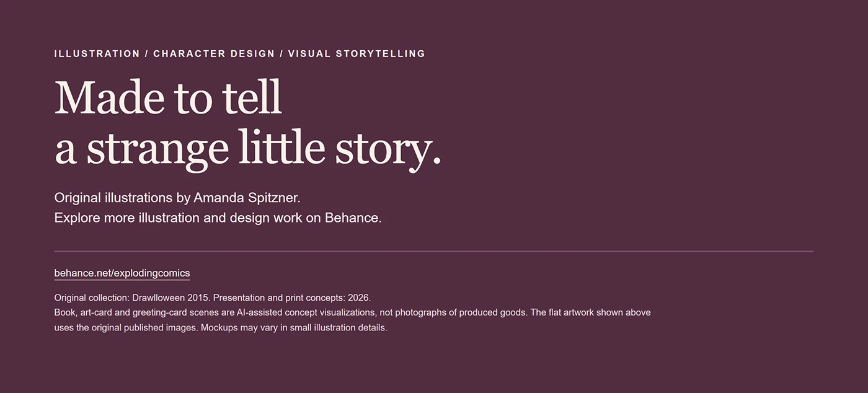Screen dimensions: 868x393
Task: Select the CHARACTER DESIGN category label
Action: pyautogui.click(x=214, y=54)
